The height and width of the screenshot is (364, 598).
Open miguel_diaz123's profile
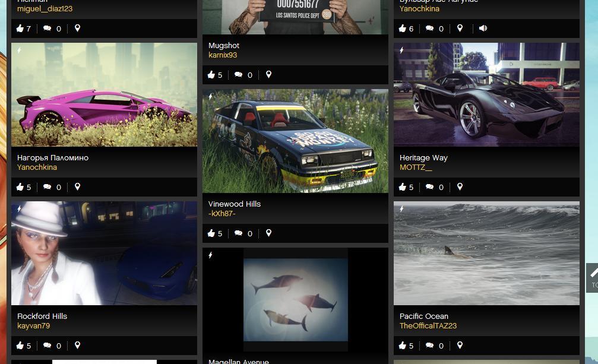(x=45, y=8)
